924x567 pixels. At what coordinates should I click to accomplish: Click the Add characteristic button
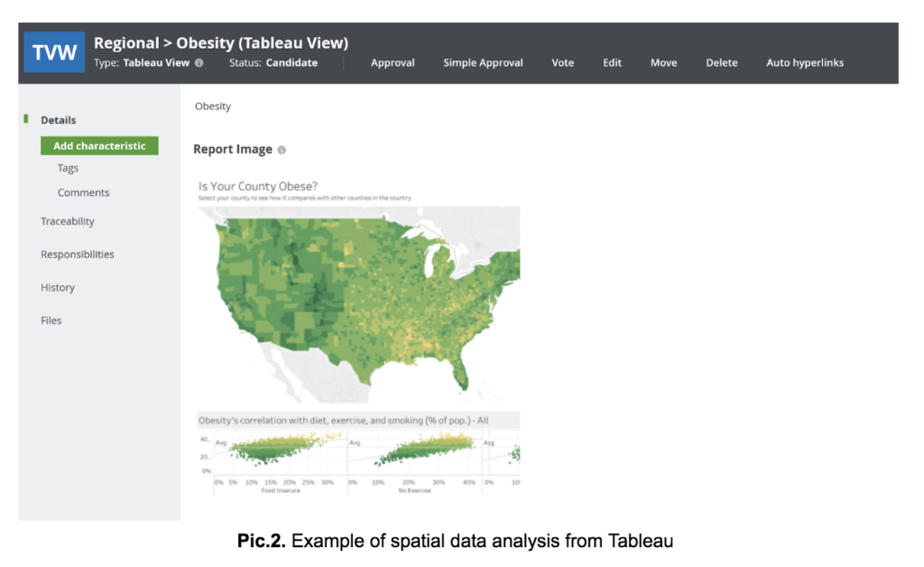click(99, 145)
